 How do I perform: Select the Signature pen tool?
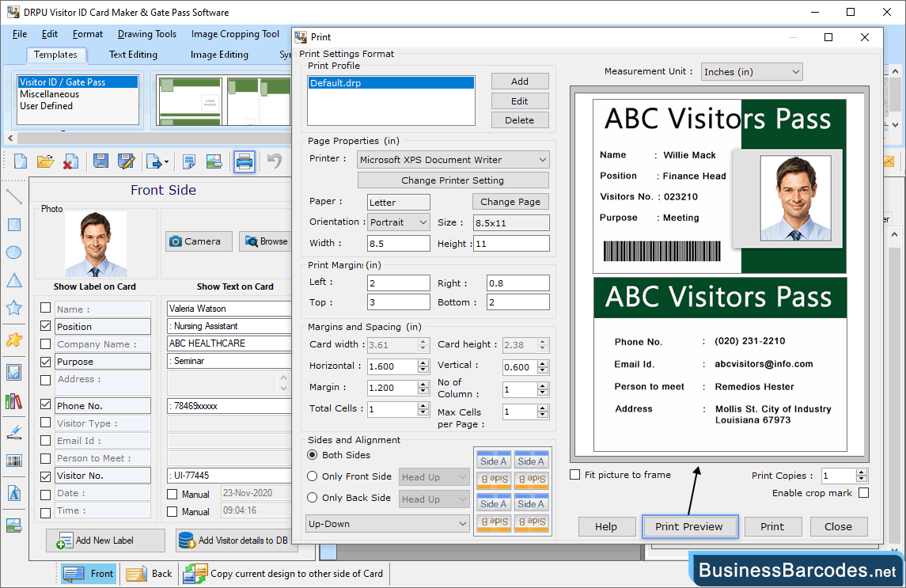pyautogui.click(x=14, y=432)
